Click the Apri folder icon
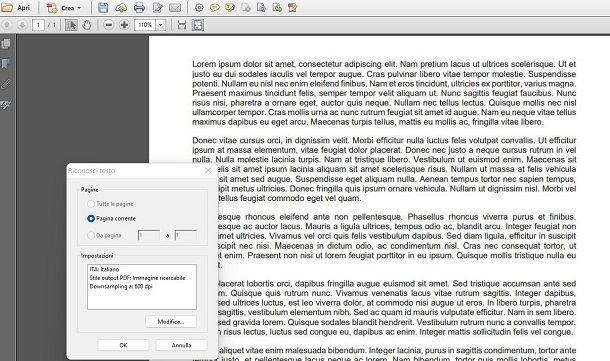The image size is (610, 361). [7, 7]
